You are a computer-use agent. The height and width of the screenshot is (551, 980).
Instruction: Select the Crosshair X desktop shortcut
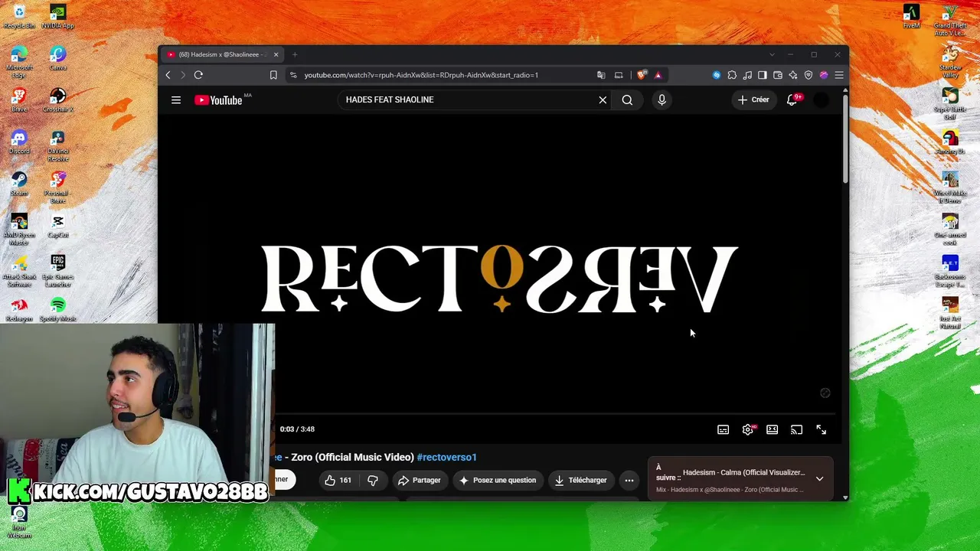(x=57, y=100)
